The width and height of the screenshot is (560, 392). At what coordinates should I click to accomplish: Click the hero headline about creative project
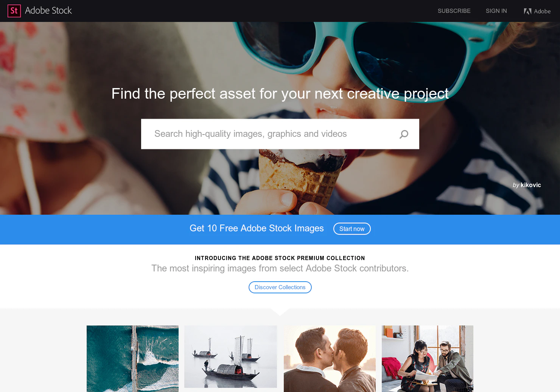coord(280,94)
